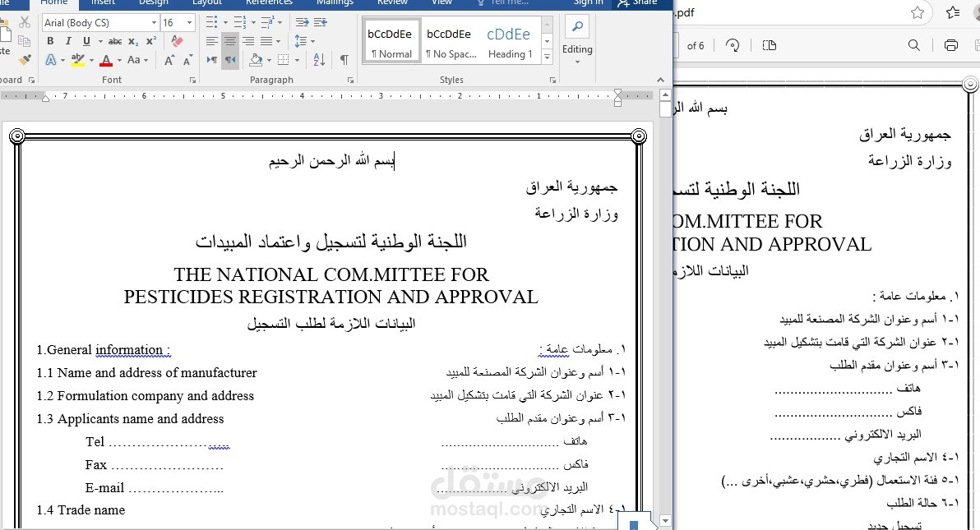Align text left
This screenshot has width=980, height=530.
(212, 41)
